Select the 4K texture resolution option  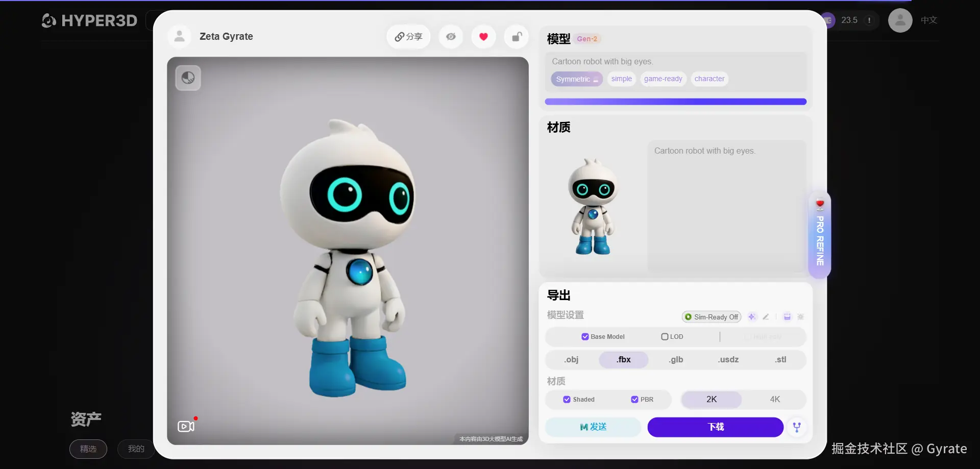coord(774,399)
